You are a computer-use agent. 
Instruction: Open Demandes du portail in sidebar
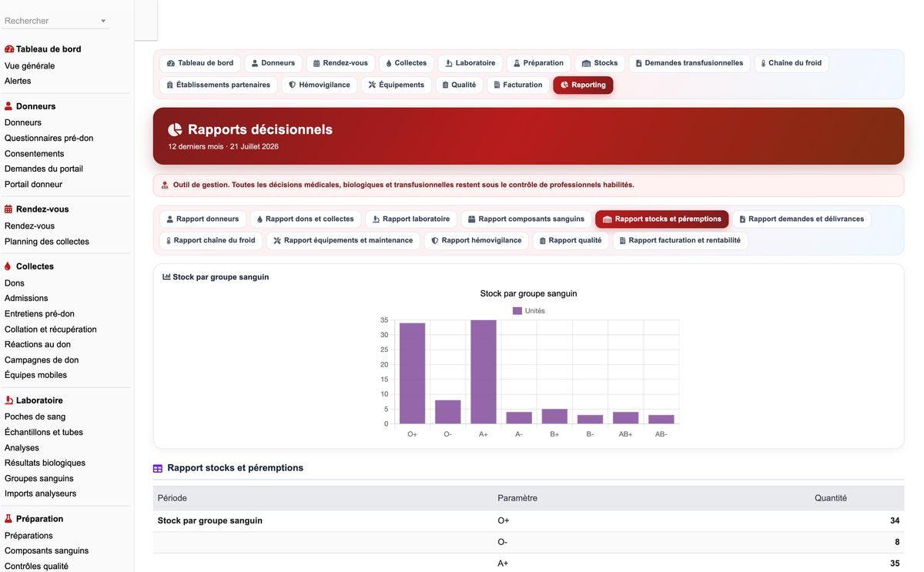click(x=44, y=169)
